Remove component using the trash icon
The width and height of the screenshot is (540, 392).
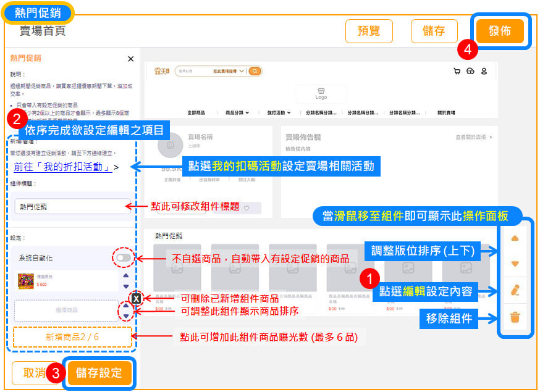(515, 319)
